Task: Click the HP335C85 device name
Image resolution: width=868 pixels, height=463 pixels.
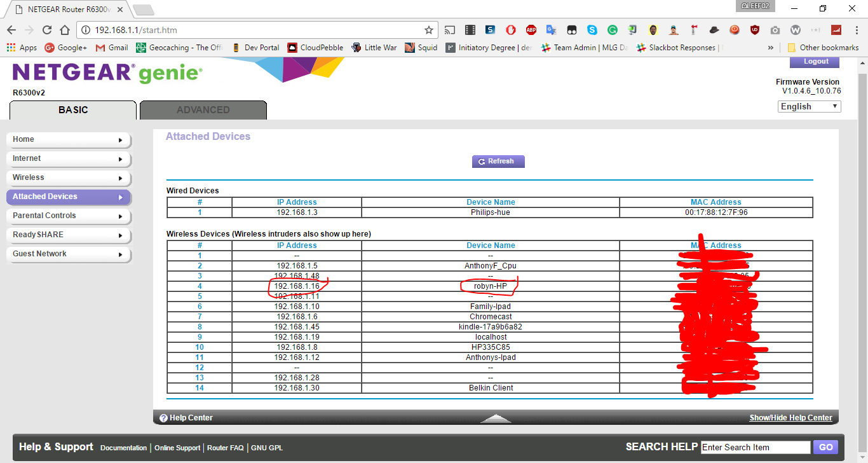Action: (491, 347)
